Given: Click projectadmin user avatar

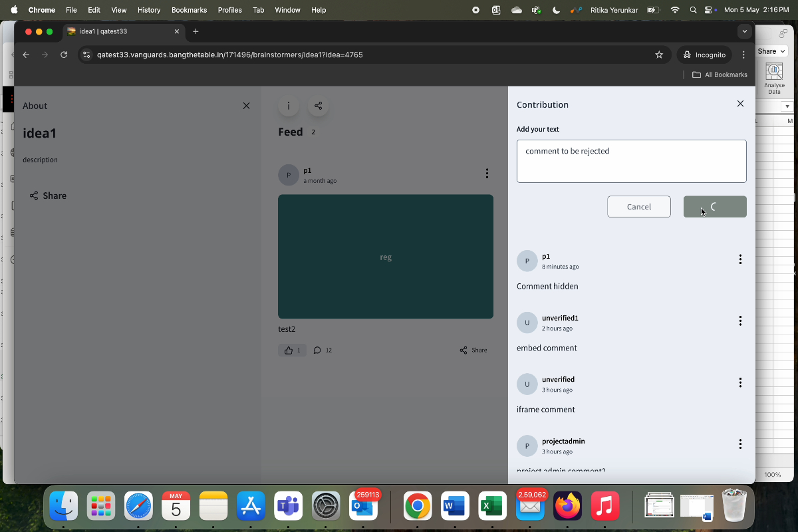Looking at the screenshot, I should click(x=527, y=446).
